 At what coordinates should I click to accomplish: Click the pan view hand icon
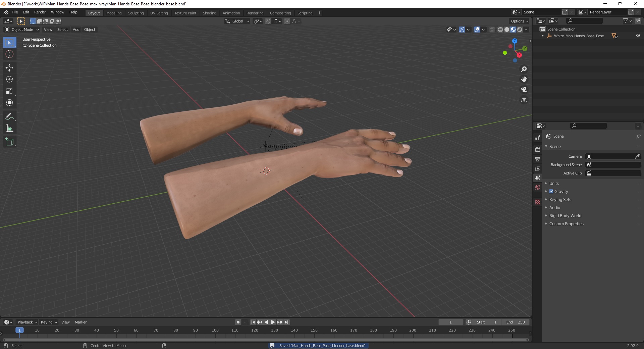point(524,79)
